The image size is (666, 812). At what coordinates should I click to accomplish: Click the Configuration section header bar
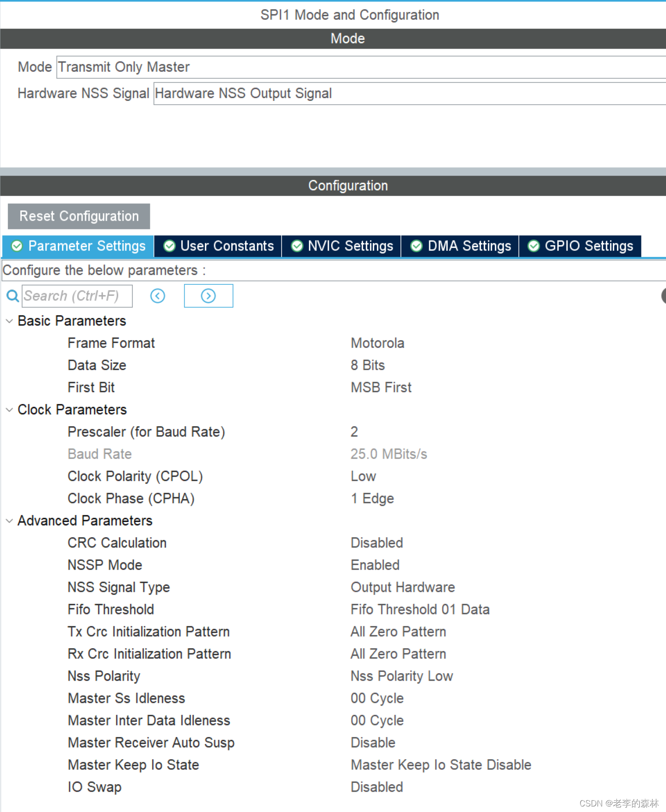click(333, 186)
